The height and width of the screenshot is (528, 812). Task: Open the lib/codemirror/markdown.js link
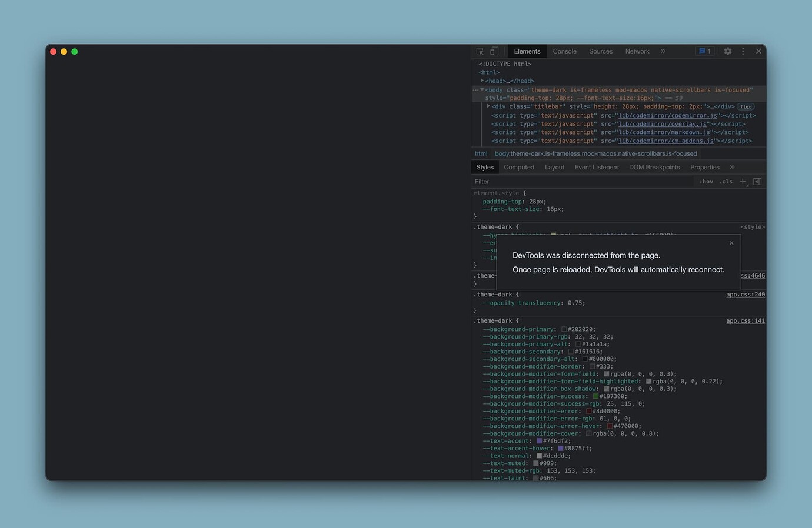pos(663,132)
